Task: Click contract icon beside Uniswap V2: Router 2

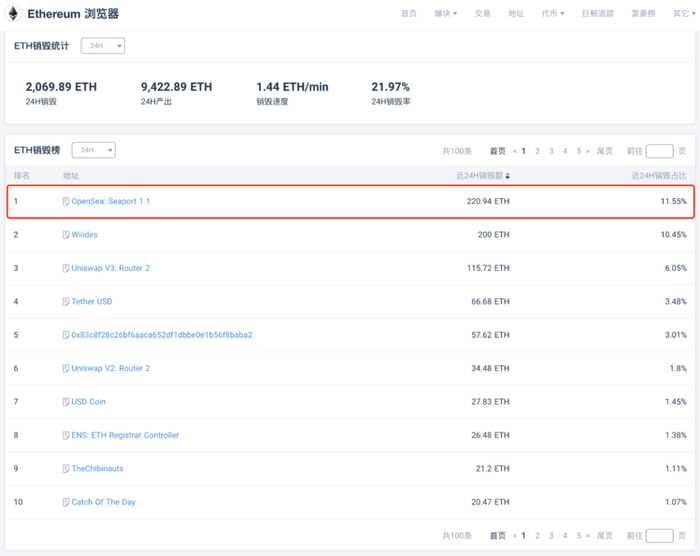Action: point(66,368)
